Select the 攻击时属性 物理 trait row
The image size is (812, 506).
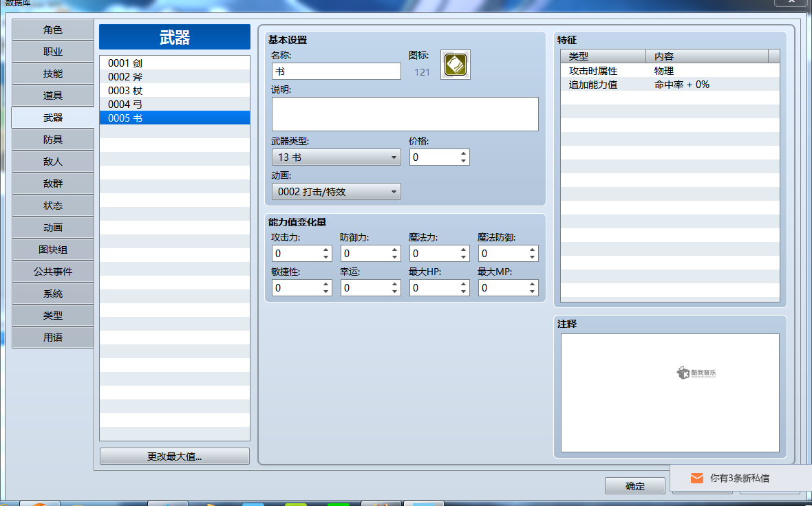(670, 71)
